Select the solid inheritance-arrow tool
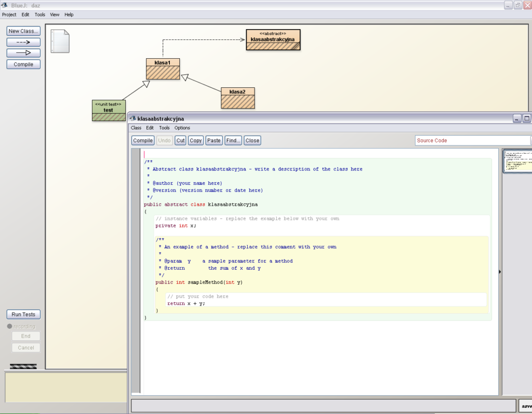Viewport: 532px width, 414px height. 23,53
